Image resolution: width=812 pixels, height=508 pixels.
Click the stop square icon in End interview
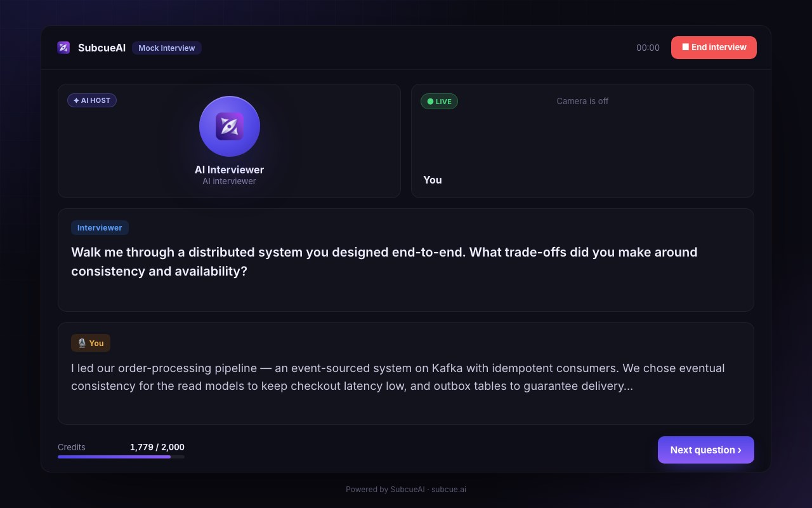(x=685, y=47)
